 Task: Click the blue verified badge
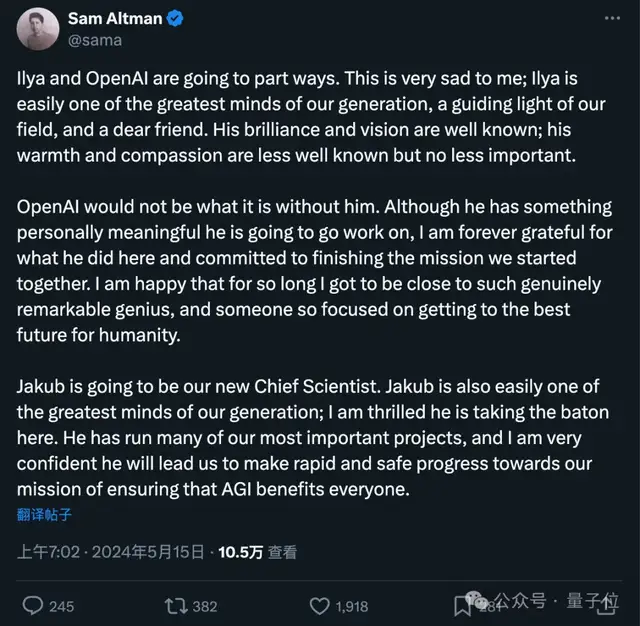176,18
